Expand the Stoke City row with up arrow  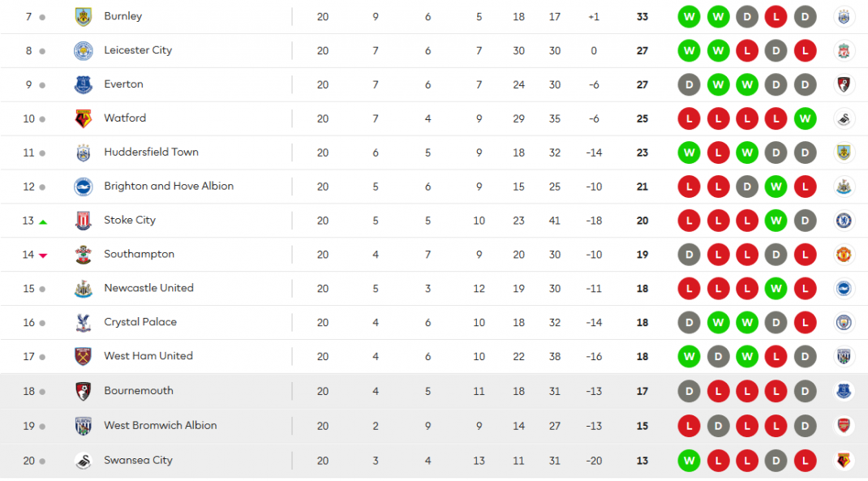point(434,221)
